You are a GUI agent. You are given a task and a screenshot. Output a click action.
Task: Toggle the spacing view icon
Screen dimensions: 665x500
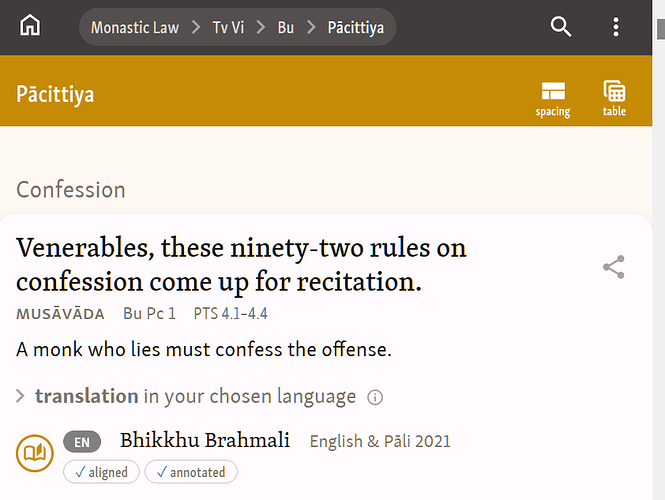[553, 99]
